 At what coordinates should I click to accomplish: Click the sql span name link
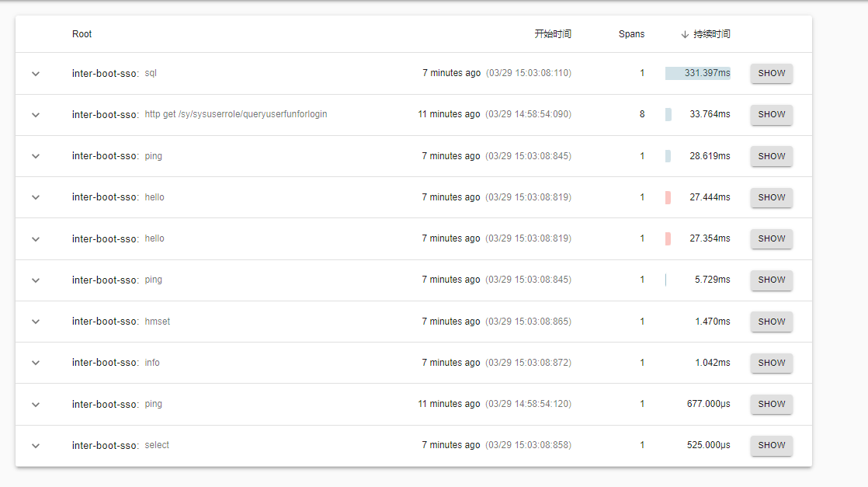[150, 72]
